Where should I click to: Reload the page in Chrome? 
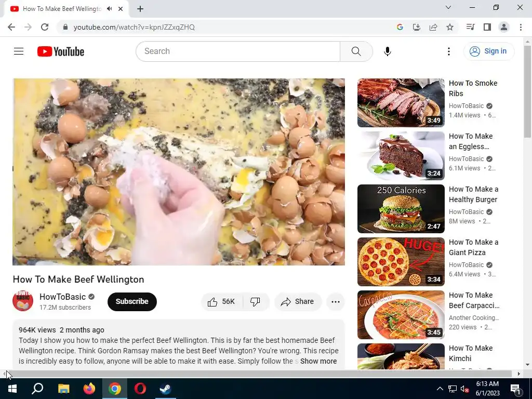tap(45, 27)
